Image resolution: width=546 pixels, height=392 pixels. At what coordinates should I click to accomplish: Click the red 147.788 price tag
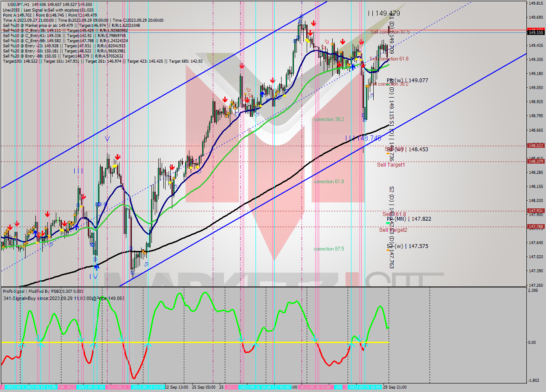pos(536,227)
